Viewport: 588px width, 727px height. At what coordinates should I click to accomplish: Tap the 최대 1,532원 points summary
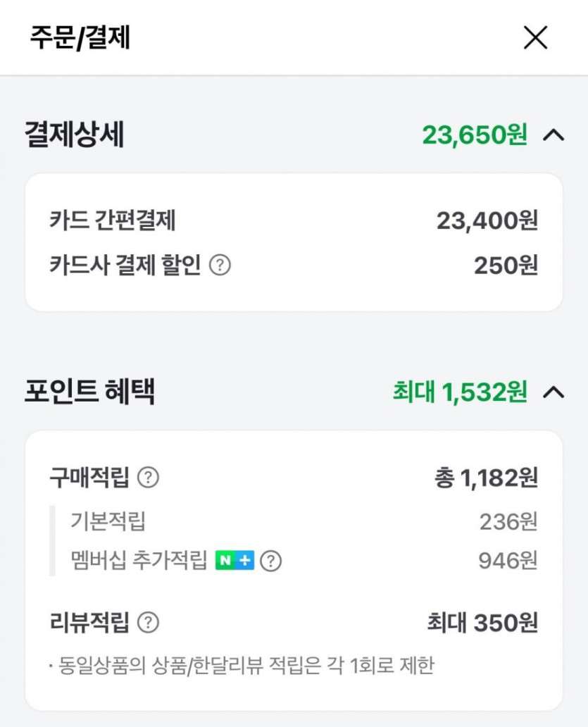[459, 392]
